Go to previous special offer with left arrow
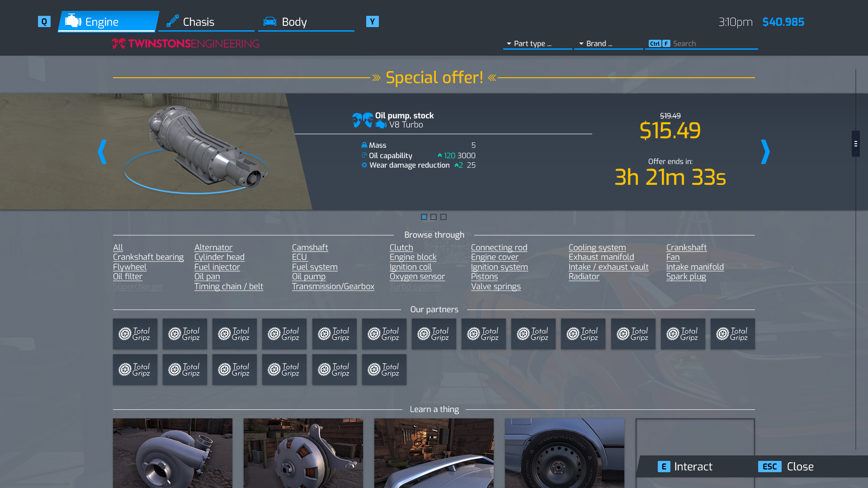 (x=102, y=152)
